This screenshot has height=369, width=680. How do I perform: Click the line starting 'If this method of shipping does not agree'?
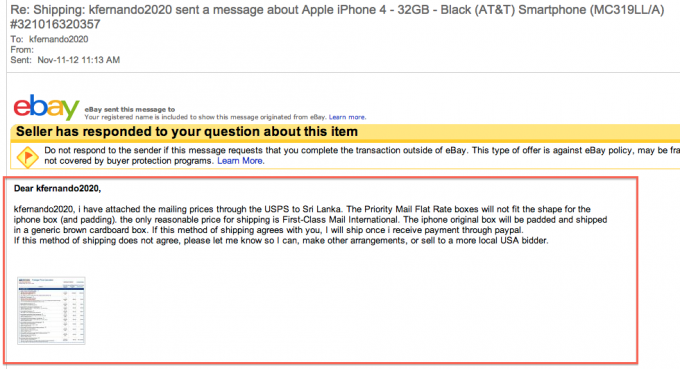point(281,241)
